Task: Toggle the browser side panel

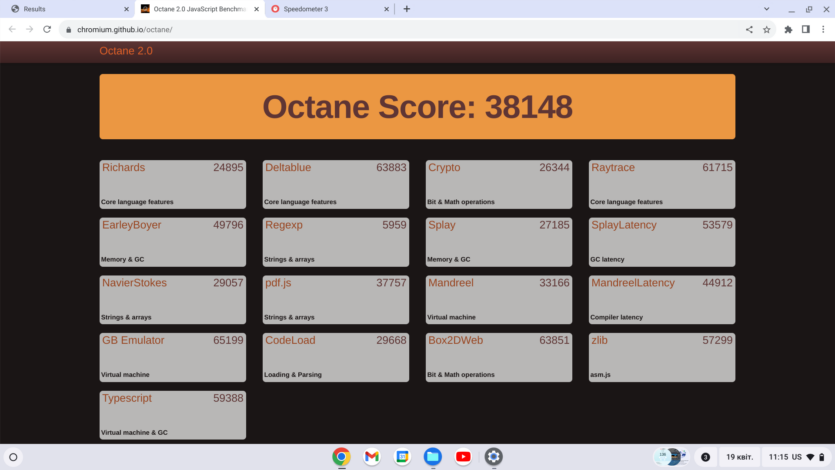Action: [x=806, y=29]
